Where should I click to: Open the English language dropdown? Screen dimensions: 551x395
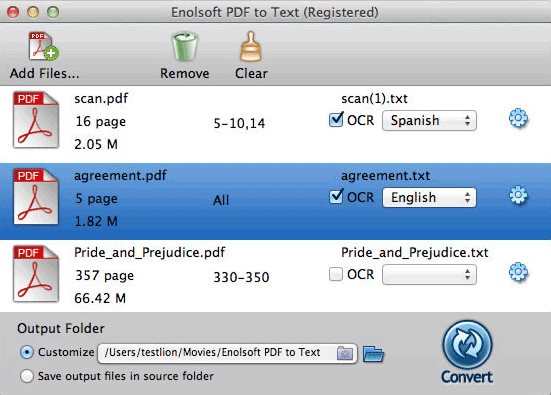429,198
